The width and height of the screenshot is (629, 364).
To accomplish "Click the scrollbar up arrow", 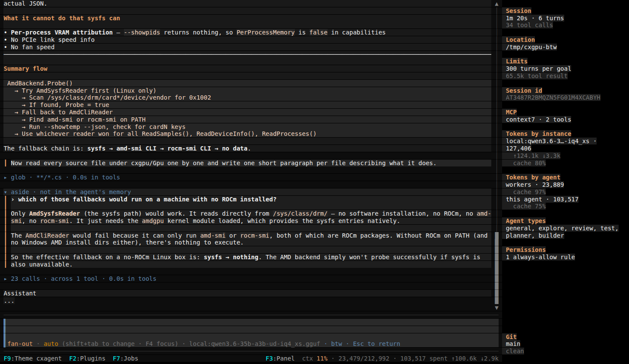I will tap(496, 4).
